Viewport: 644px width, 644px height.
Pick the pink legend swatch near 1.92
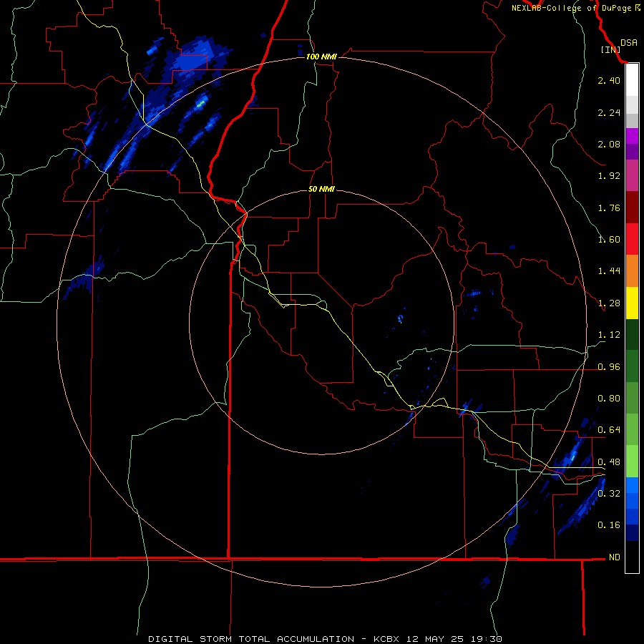[632, 175]
